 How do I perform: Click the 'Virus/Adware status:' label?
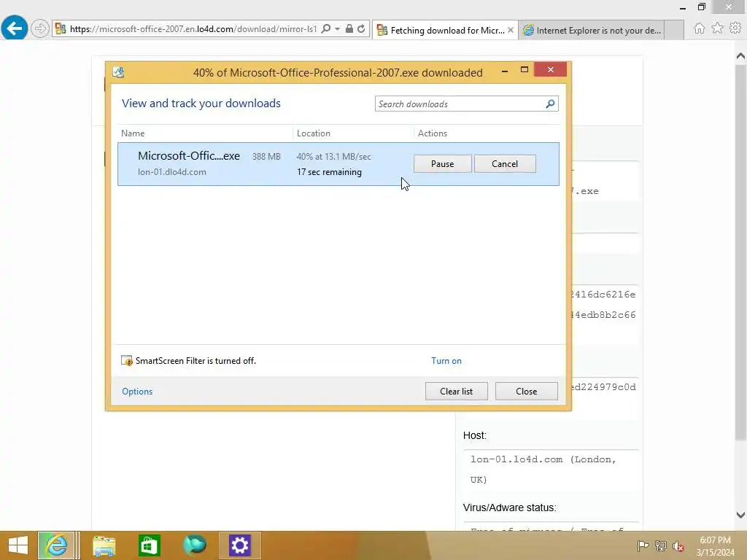point(509,507)
